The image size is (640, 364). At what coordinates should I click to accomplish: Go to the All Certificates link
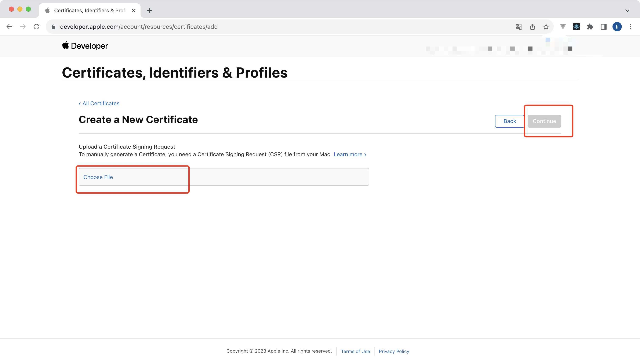point(99,103)
